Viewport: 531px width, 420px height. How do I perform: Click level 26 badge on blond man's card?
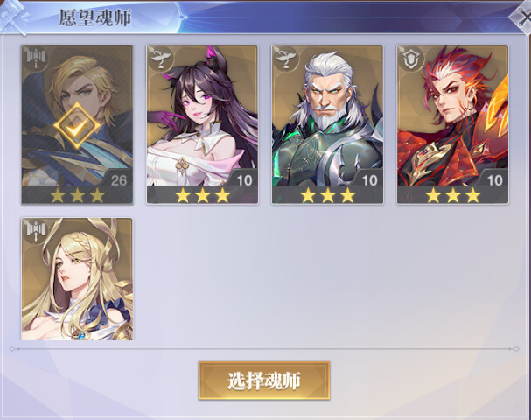(118, 180)
